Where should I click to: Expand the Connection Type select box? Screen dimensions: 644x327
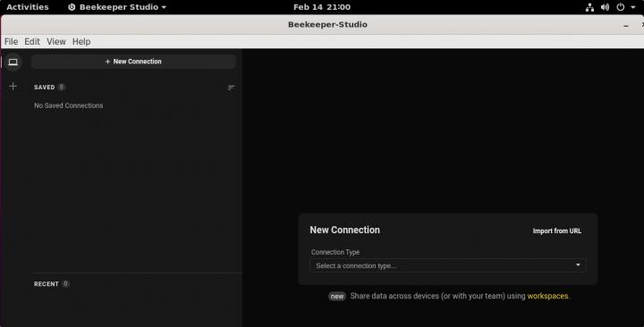448,265
